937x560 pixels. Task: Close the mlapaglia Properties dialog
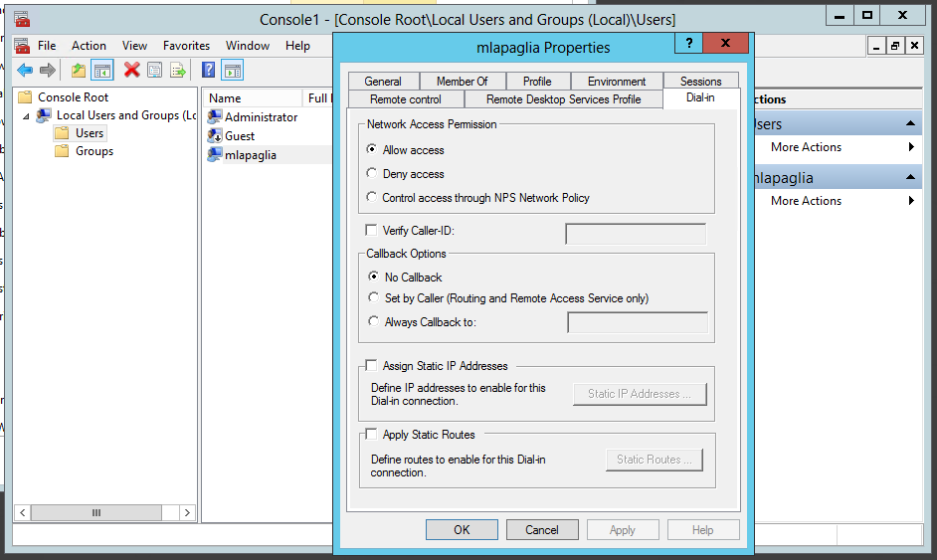pos(725,43)
